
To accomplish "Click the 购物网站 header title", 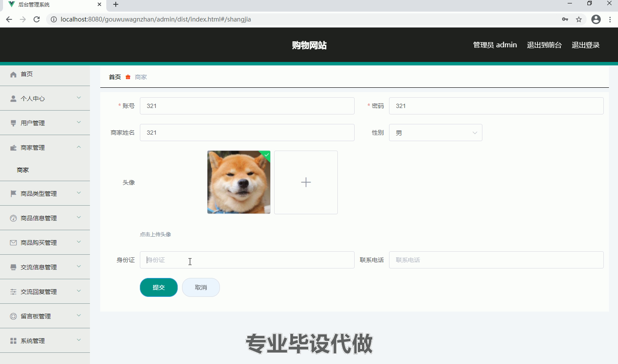I will coord(309,45).
